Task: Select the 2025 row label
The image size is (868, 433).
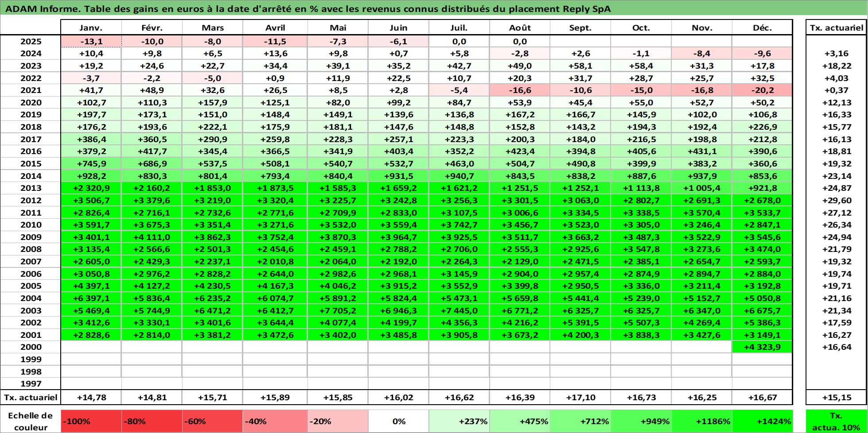Action: (x=31, y=42)
